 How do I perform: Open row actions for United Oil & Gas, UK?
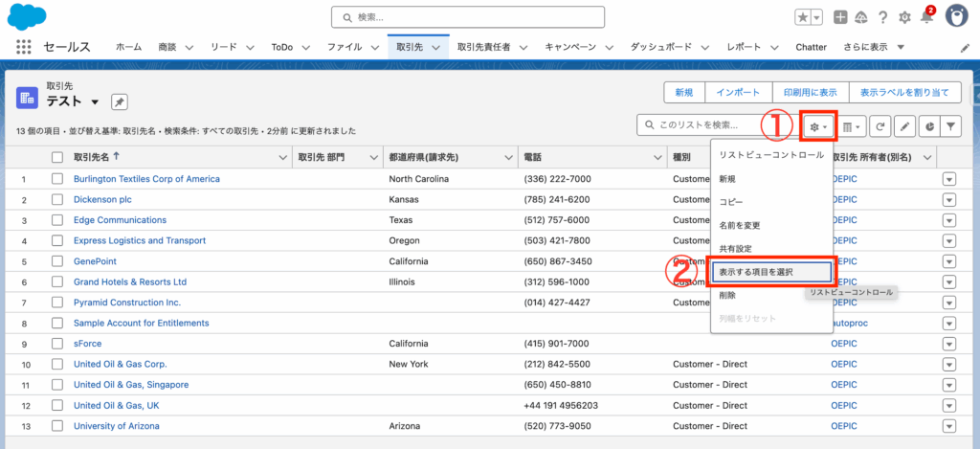point(948,406)
